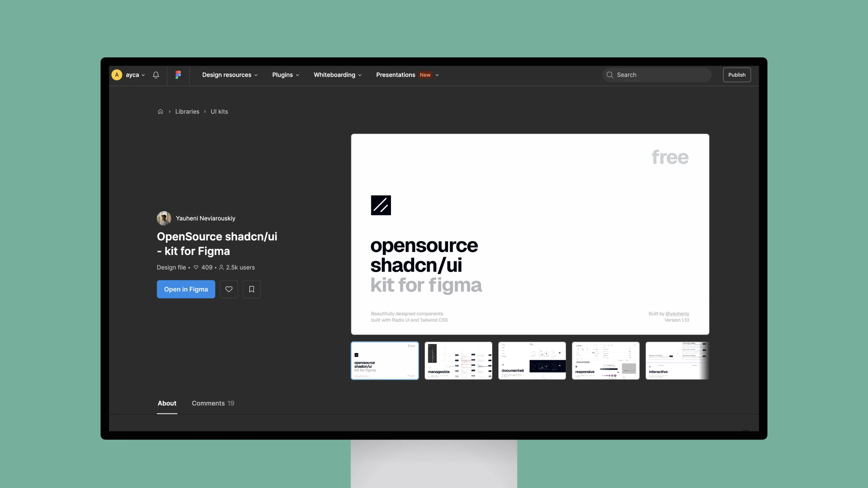868x488 pixels.
Task: Click the responsive preview thumbnail
Action: coord(606,360)
